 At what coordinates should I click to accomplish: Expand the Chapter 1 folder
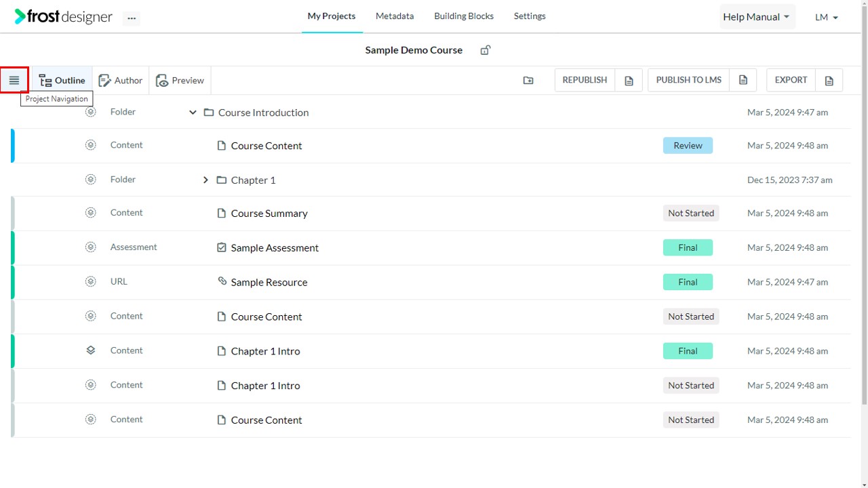coord(205,180)
